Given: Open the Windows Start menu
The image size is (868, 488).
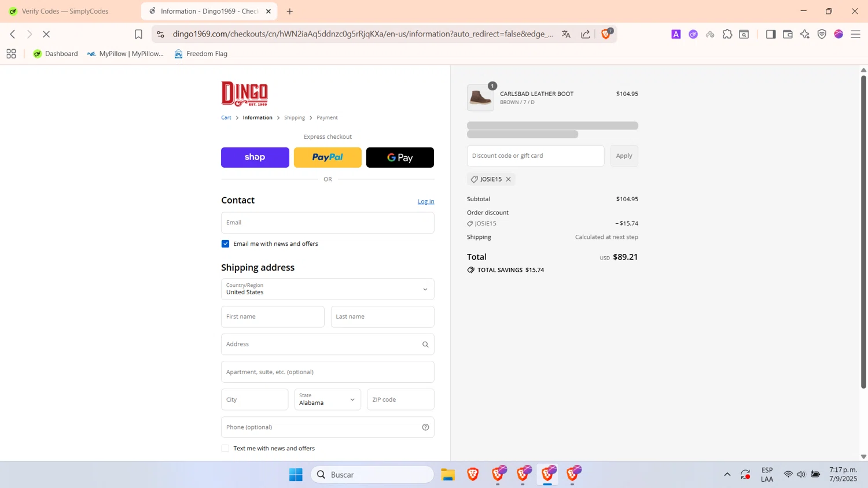Looking at the screenshot, I should [x=296, y=475].
